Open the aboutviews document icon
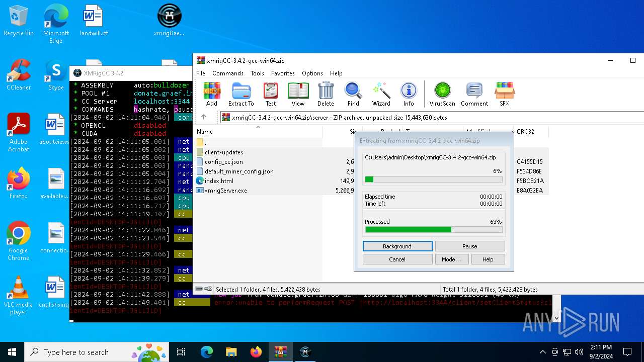Viewport: 644px width, 362px height. click(x=54, y=129)
